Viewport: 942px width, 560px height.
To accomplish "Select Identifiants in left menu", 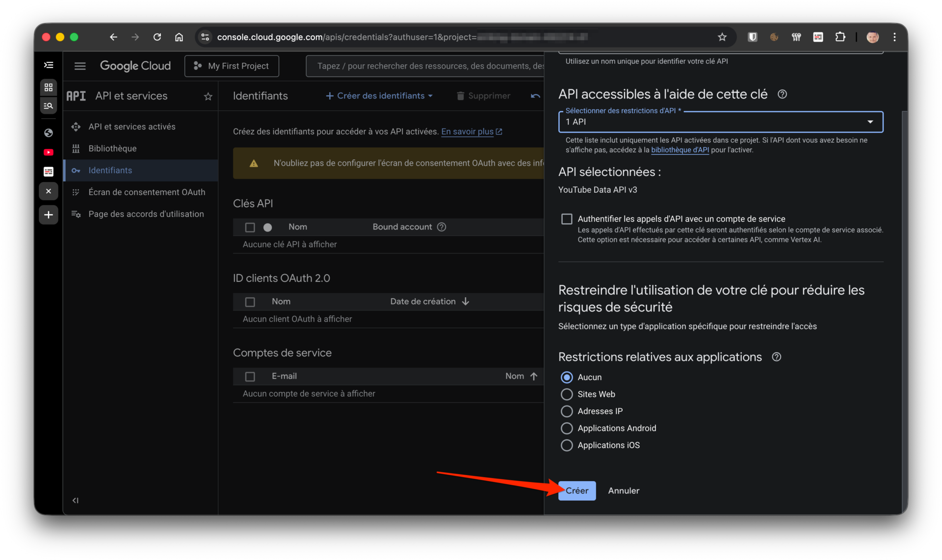I will coord(141,170).
